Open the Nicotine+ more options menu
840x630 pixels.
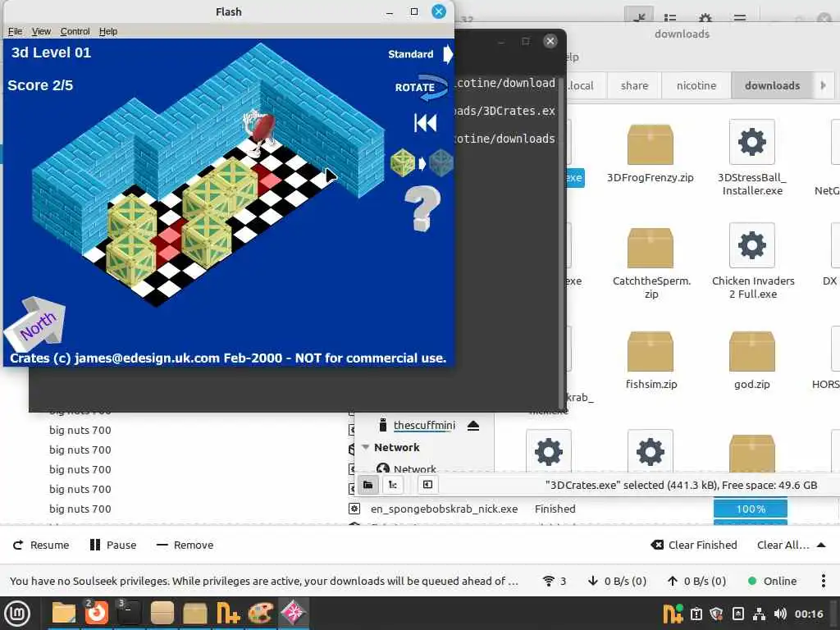tap(824, 582)
